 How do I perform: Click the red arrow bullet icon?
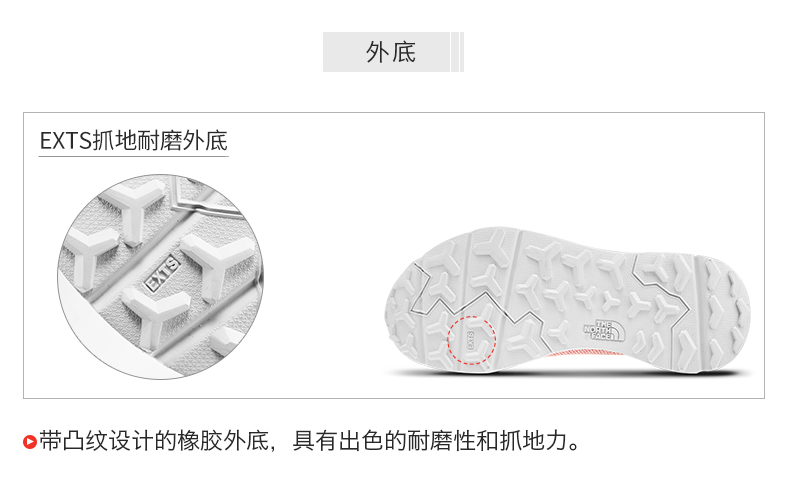tap(30, 442)
